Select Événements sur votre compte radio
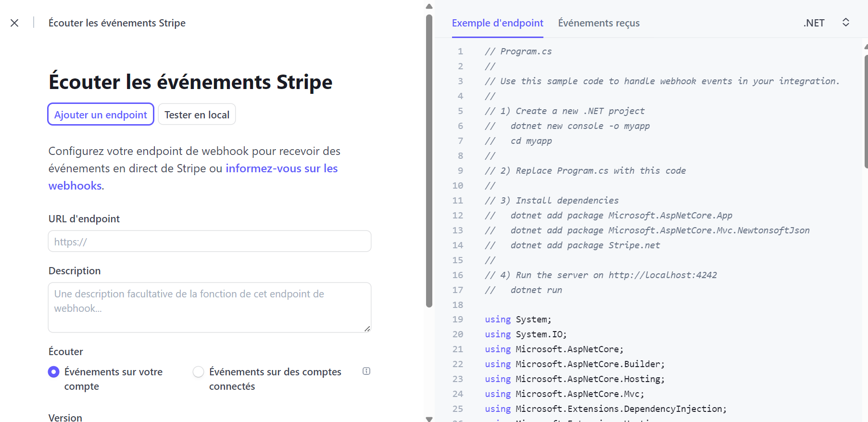This screenshot has width=868, height=422. pos(54,372)
